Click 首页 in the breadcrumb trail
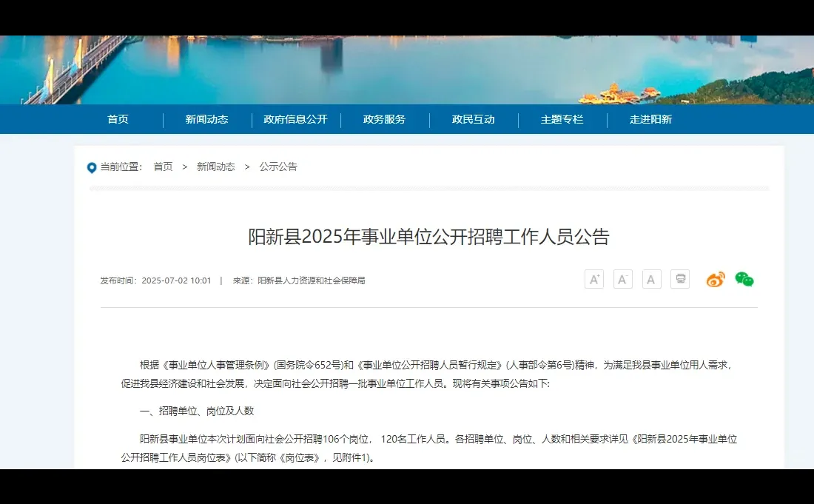 pyautogui.click(x=163, y=167)
